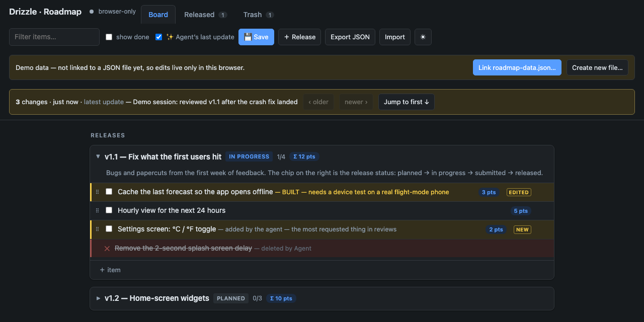Click the Save button
The width and height of the screenshot is (644, 322).
click(256, 37)
